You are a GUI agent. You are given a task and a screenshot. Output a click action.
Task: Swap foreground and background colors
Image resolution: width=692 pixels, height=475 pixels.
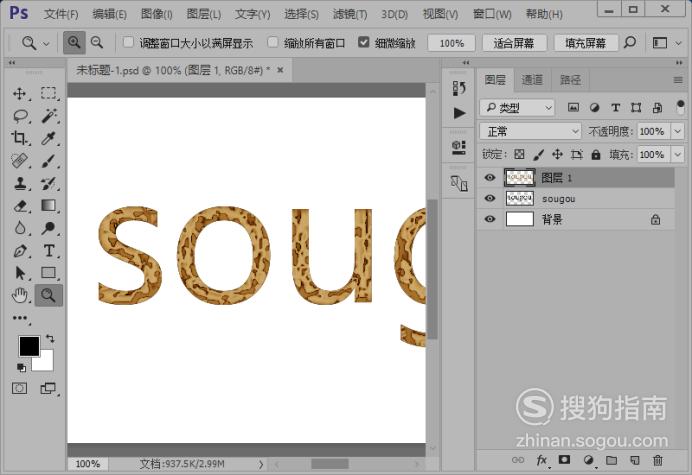pyautogui.click(x=50, y=339)
